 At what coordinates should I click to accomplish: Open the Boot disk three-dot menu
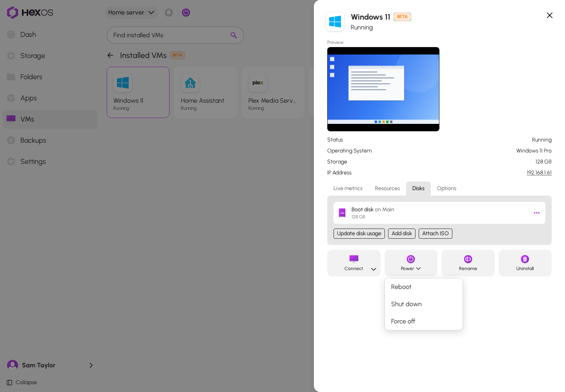(x=537, y=213)
